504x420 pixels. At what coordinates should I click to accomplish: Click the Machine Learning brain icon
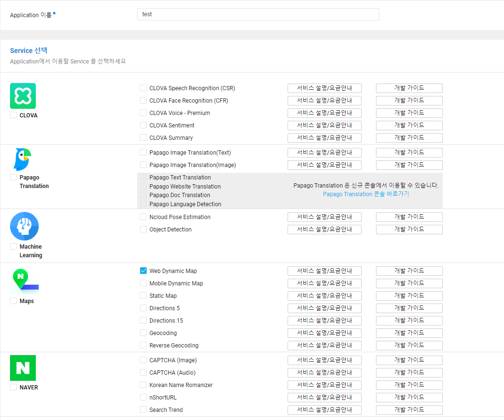[x=24, y=226]
